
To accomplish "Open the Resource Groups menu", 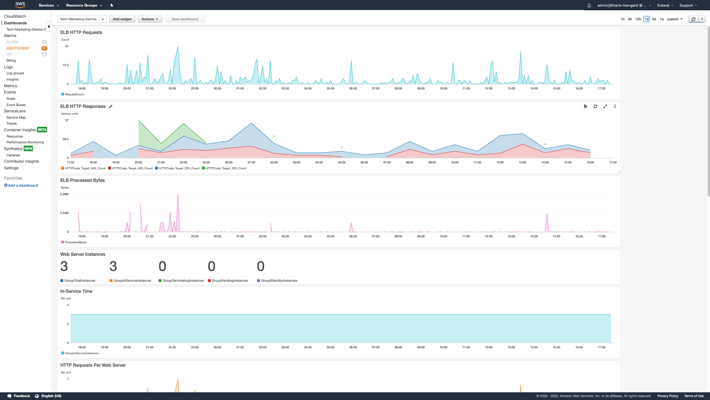I will click(x=84, y=5).
